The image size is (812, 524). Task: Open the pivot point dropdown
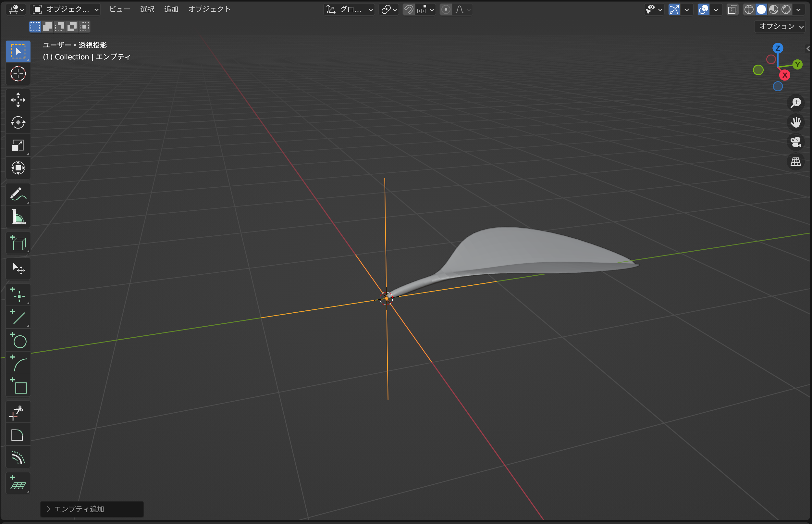pyautogui.click(x=389, y=9)
